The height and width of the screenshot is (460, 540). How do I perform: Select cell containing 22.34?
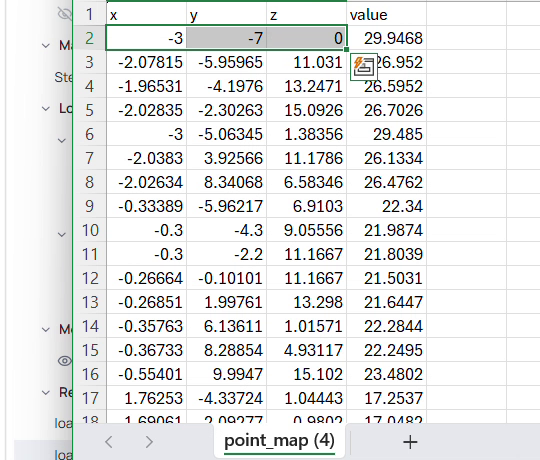pos(386,206)
